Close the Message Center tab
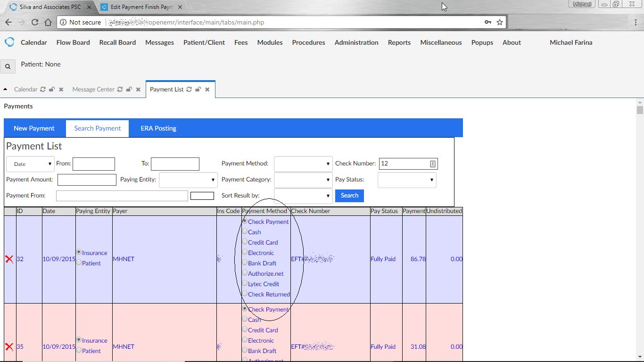Image resolution: width=644 pixels, height=362 pixels. click(x=138, y=89)
